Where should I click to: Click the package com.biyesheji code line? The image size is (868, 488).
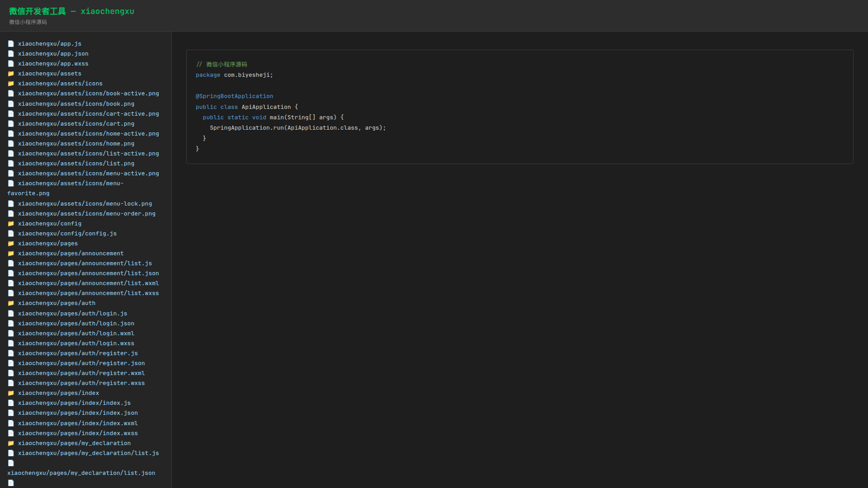point(234,75)
